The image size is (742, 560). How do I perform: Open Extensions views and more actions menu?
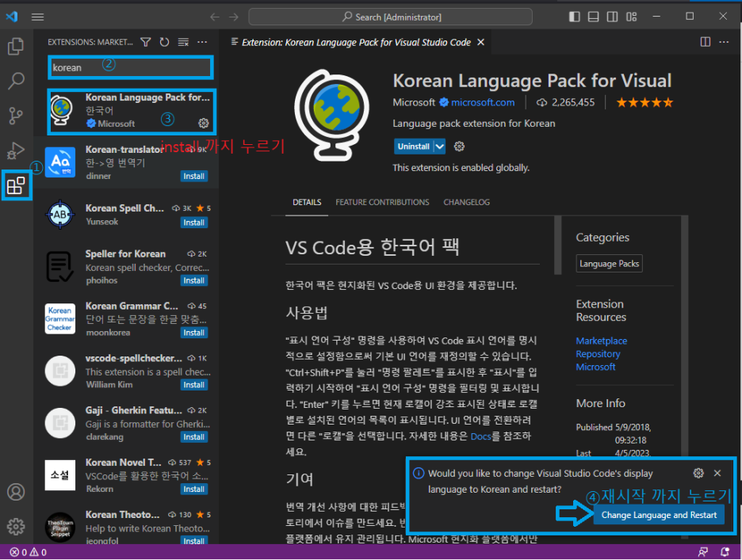pyautogui.click(x=202, y=42)
